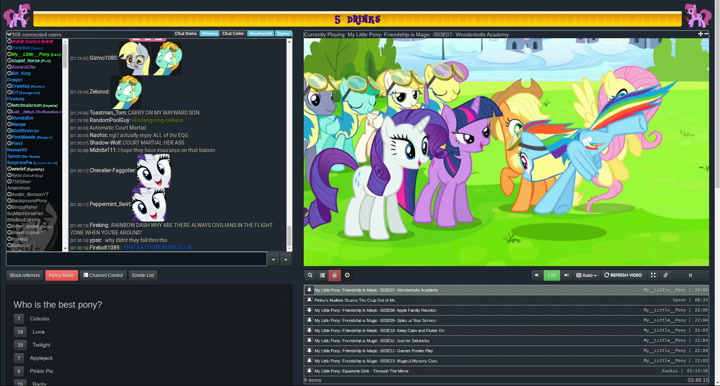The height and width of the screenshot is (386, 720).
Task: Vote for Twilight in the poll
Action: coord(20,345)
